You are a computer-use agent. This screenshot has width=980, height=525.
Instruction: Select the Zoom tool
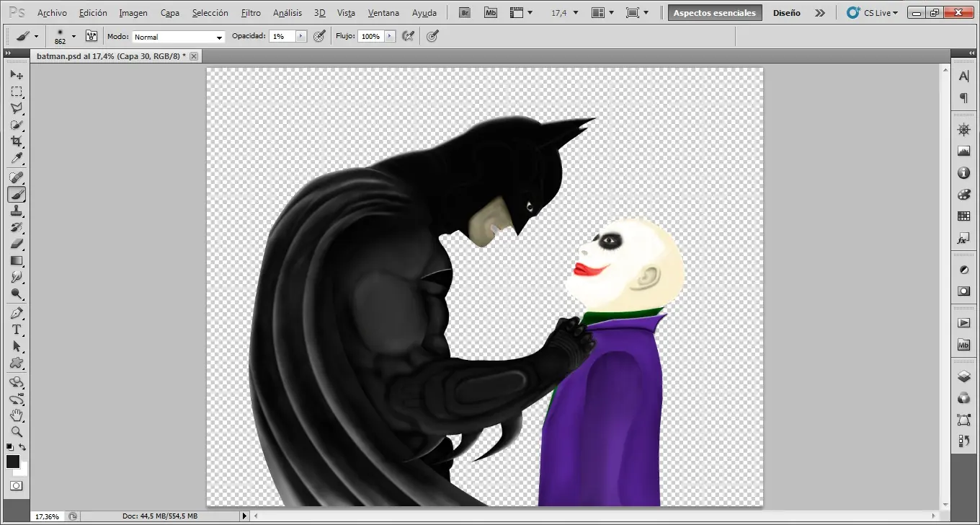coord(17,433)
